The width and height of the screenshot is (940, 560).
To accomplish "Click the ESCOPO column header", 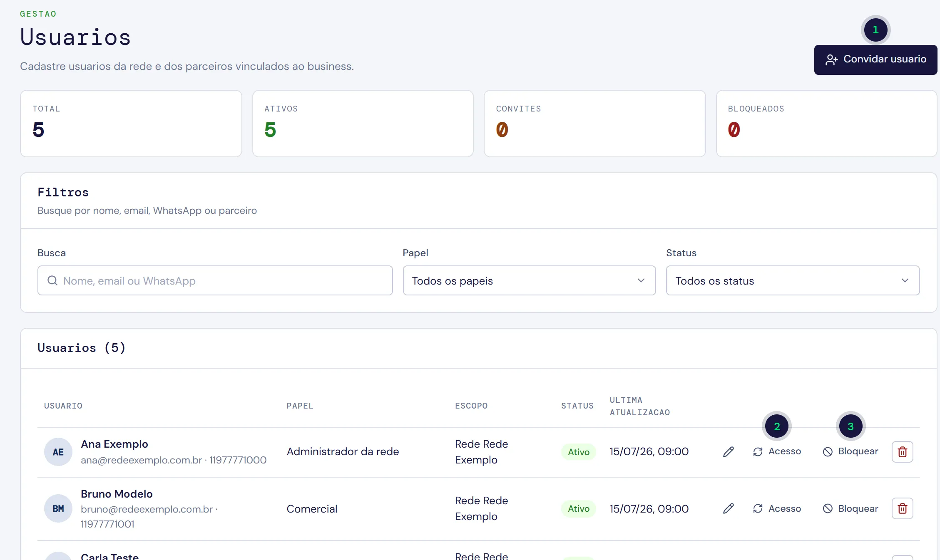I will point(471,406).
